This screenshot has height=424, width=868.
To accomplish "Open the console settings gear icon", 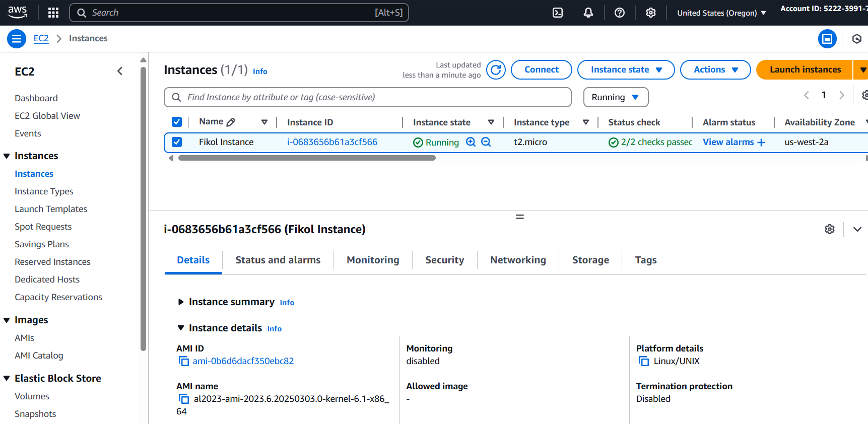I will point(651,13).
